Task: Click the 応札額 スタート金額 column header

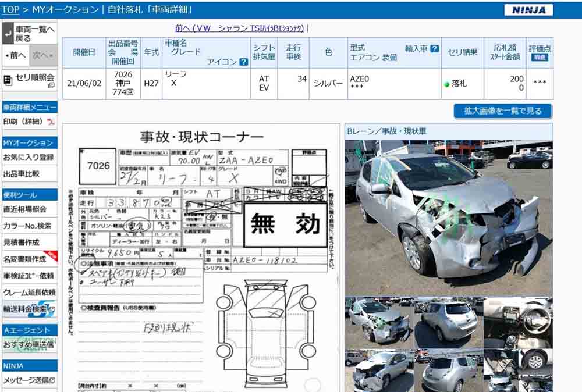Action: click(505, 53)
